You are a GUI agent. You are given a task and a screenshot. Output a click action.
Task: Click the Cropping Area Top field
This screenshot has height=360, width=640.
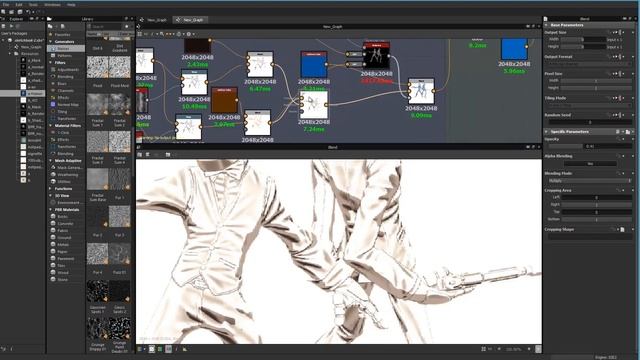click(596, 212)
